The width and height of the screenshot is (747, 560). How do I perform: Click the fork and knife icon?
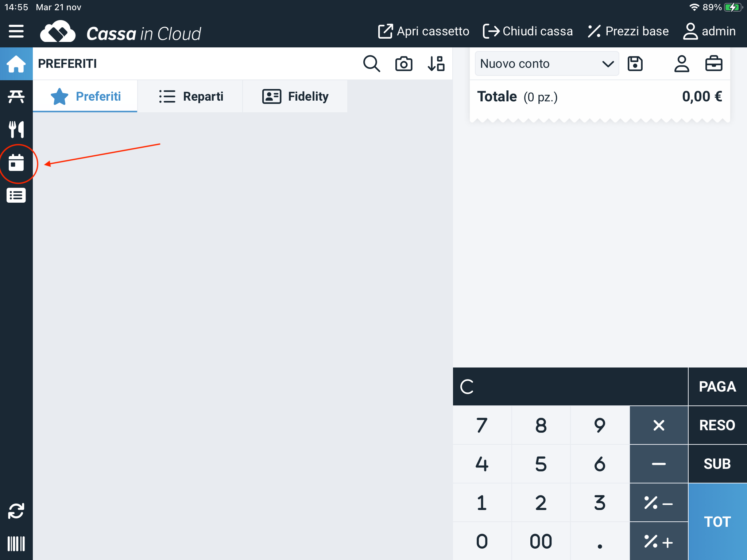coord(16,129)
